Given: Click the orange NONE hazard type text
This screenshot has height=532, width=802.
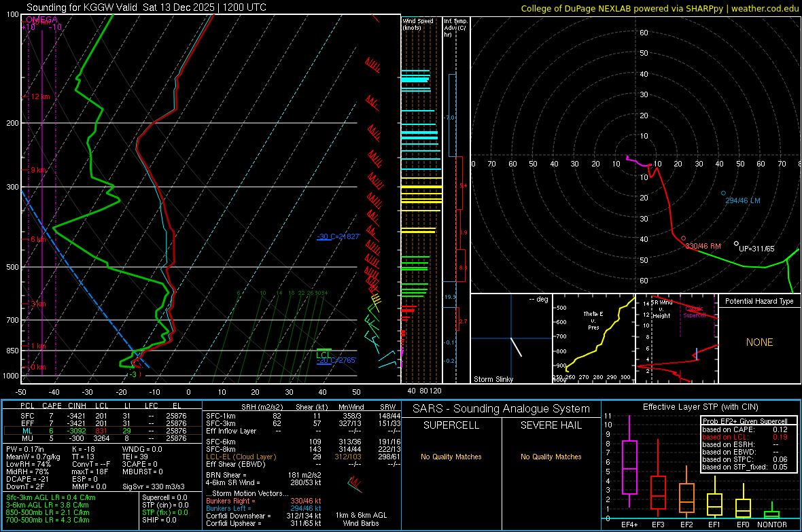Looking at the screenshot, I should (x=759, y=342).
